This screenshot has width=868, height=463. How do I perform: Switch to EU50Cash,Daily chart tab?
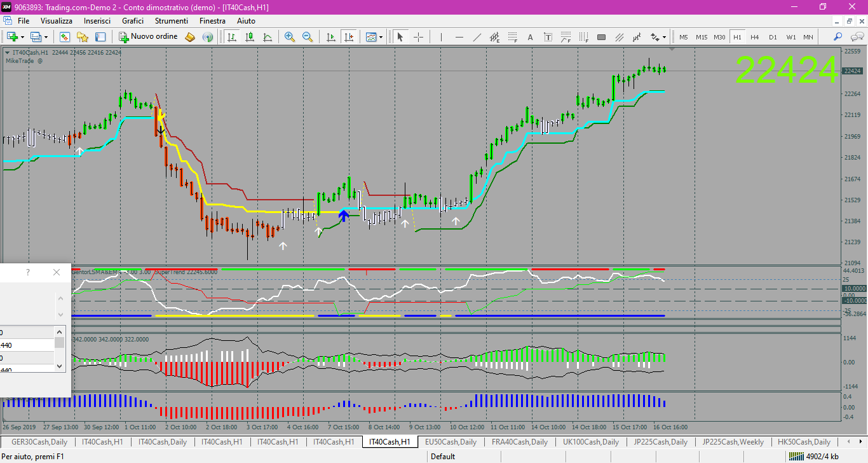pyautogui.click(x=451, y=442)
